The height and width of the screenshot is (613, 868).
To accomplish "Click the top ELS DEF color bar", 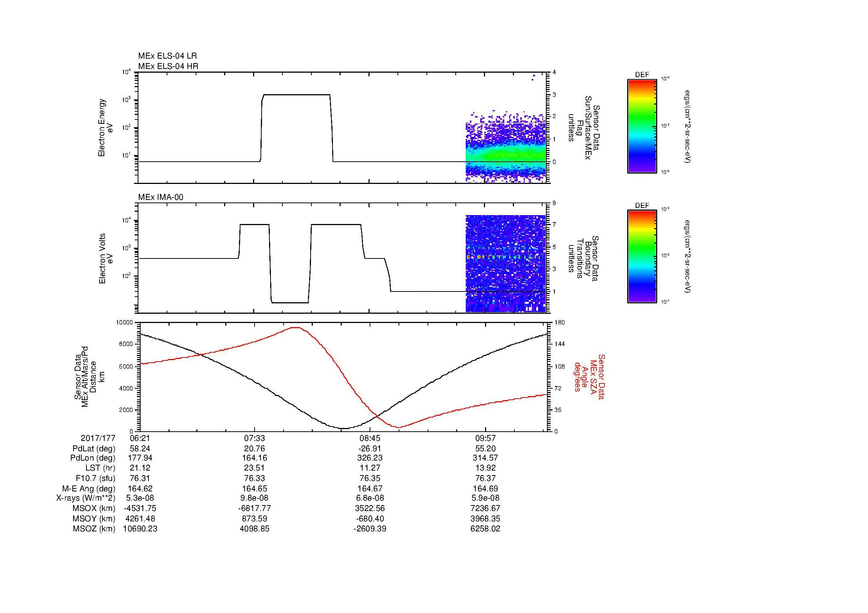I will 642,126.
